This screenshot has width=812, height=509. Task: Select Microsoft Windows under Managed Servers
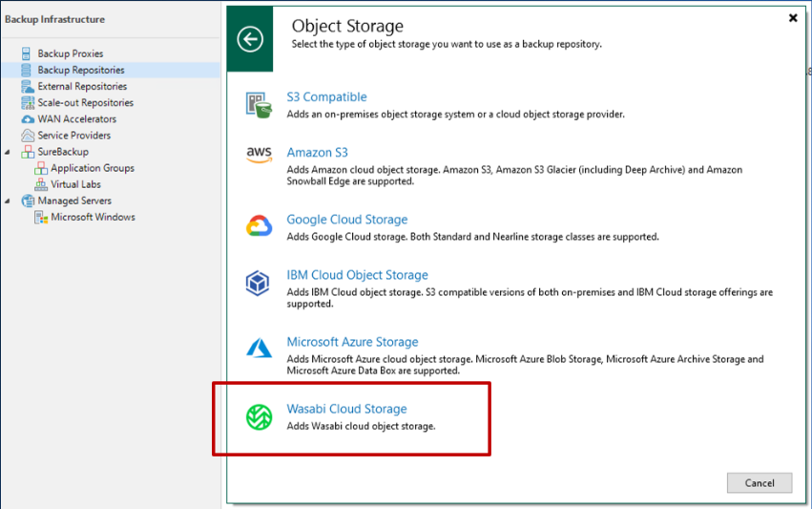point(93,217)
